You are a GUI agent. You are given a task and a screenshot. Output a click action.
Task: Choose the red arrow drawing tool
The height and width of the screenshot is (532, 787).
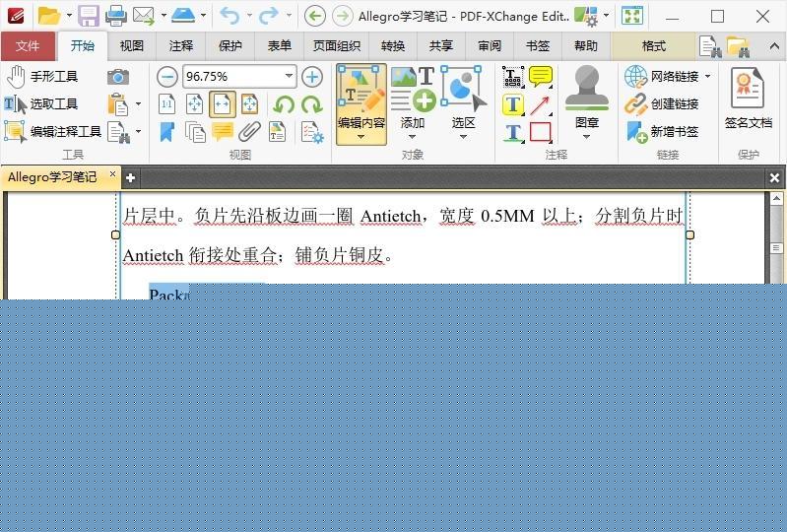point(541,104)
